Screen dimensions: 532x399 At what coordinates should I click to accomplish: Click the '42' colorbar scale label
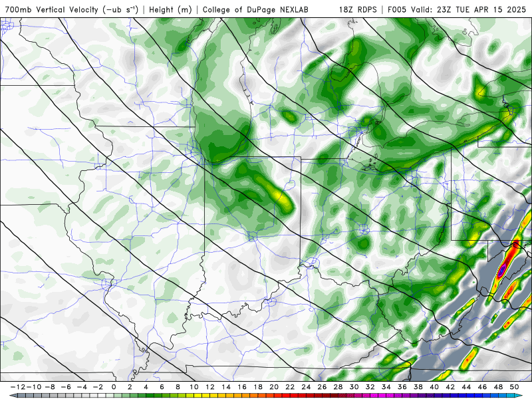pos(450,387)
